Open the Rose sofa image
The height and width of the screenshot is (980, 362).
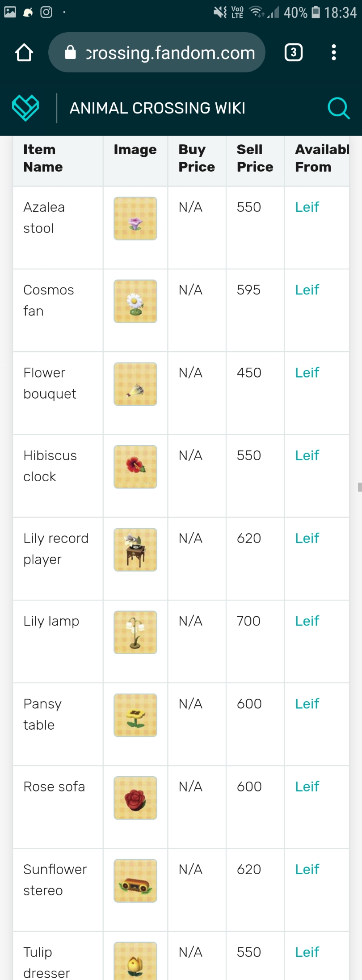point(135,798)
